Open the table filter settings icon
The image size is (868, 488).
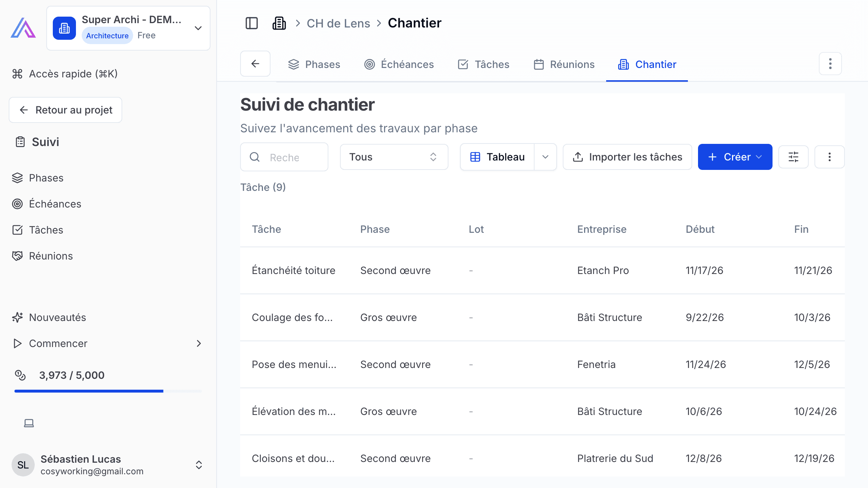(793, 157)
